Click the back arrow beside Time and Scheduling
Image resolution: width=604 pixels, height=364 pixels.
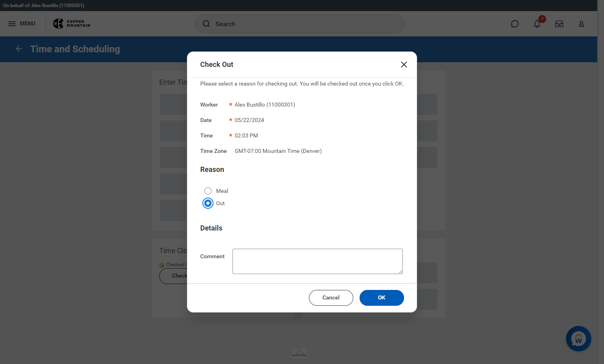(19, 49)
